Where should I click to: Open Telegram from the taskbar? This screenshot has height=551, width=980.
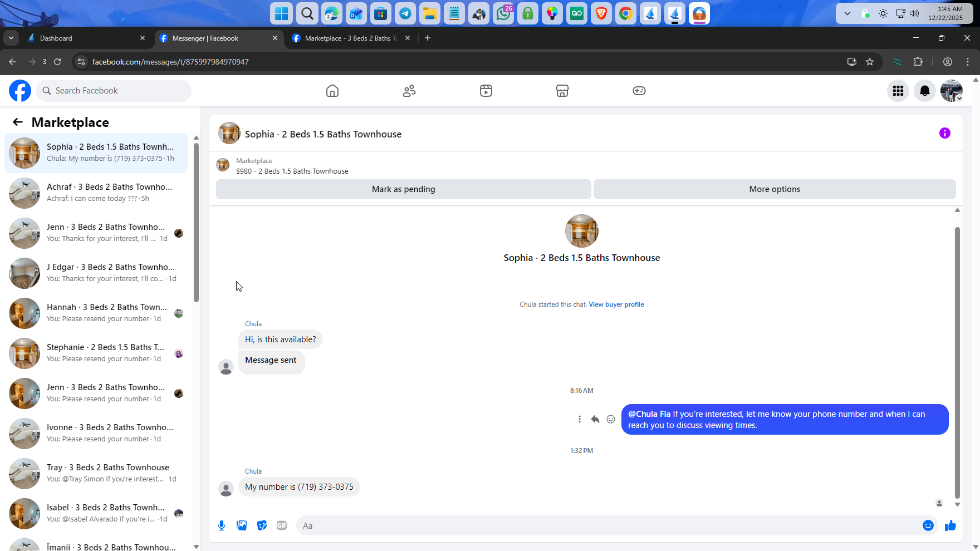(405, 13)
